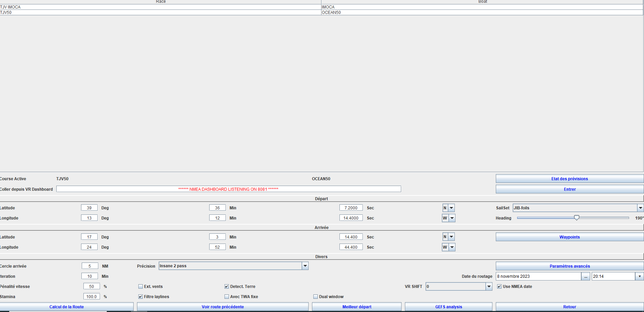Toggle the Filtre laylines checkbox

click(x=141, y=297)
